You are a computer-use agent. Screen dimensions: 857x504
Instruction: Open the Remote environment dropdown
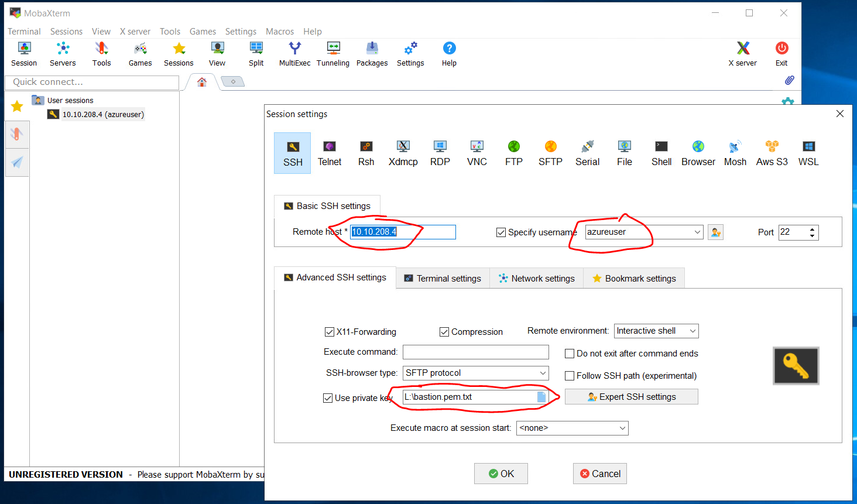[656, 331]
